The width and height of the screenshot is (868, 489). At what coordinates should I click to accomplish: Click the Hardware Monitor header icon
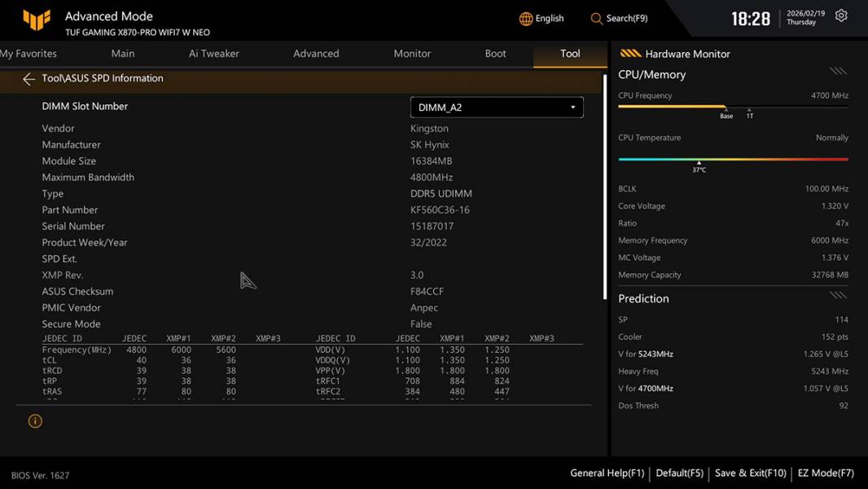point(630,54)
